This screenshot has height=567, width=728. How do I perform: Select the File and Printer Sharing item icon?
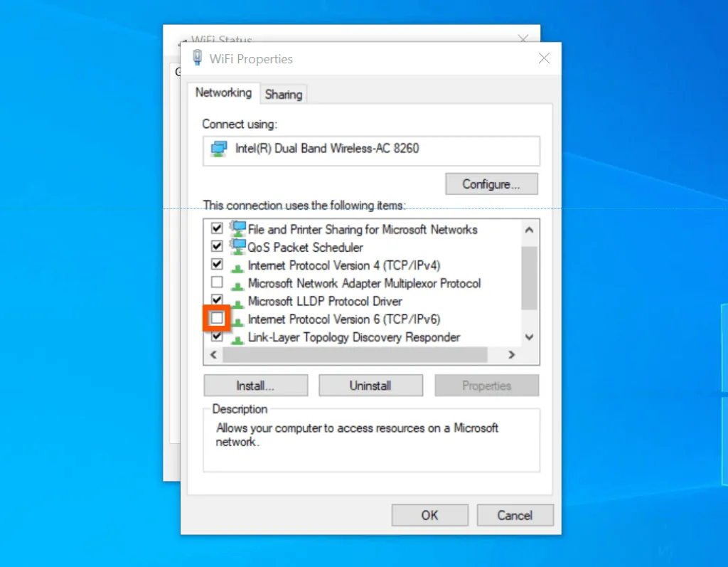tap(240, 229)
